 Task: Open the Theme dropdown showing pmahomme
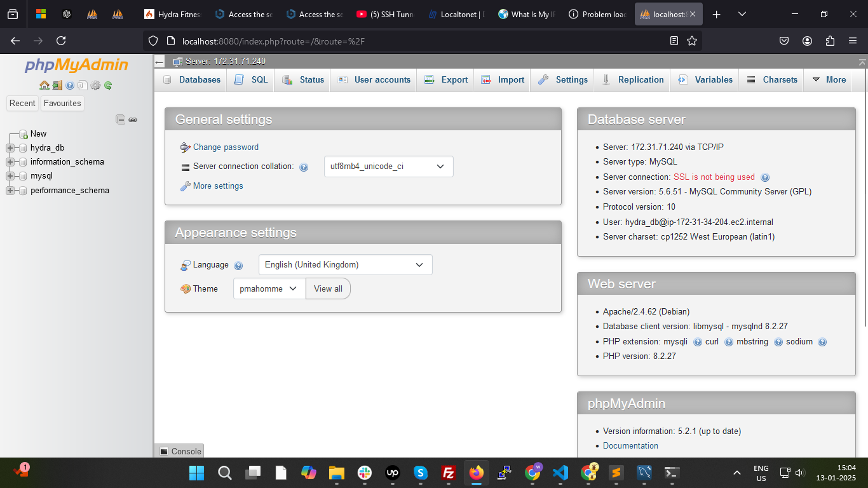pyautogui.click(x=269, y=288)
